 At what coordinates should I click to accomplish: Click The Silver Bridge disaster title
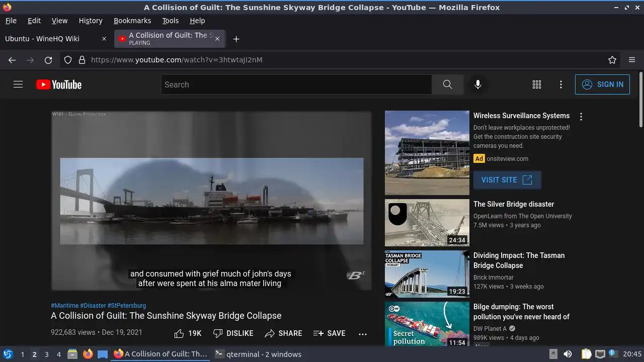coord(514,204)
